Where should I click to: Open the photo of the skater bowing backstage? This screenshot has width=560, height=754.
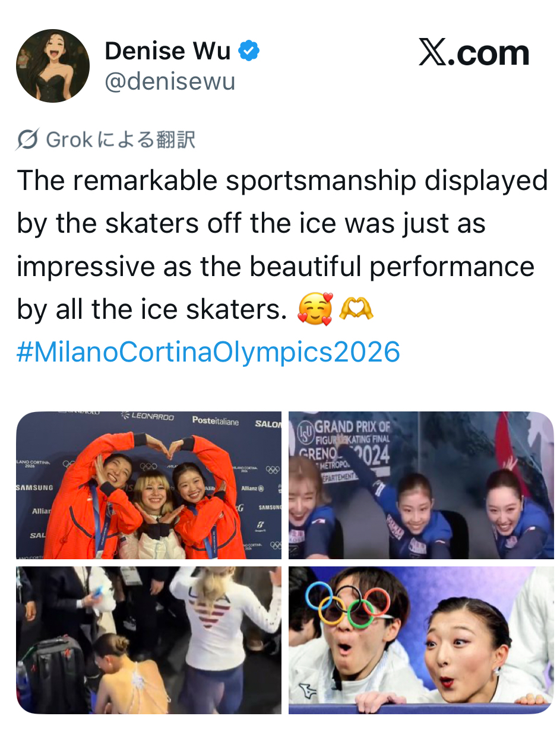pyautogui.click(x=148, y=639)
